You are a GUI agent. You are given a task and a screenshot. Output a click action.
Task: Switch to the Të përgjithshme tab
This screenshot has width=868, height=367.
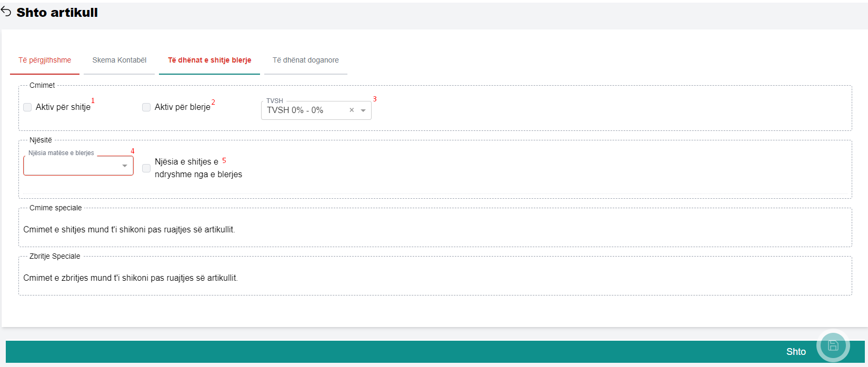click(x=45, y=60)
